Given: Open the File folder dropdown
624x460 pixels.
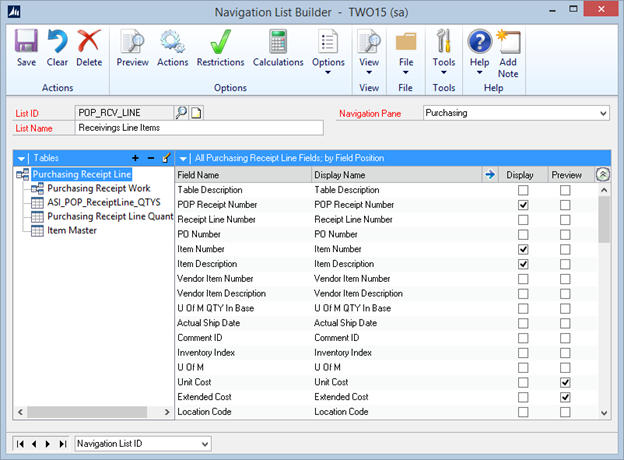Looking at the screenshot, I should 406,51.
